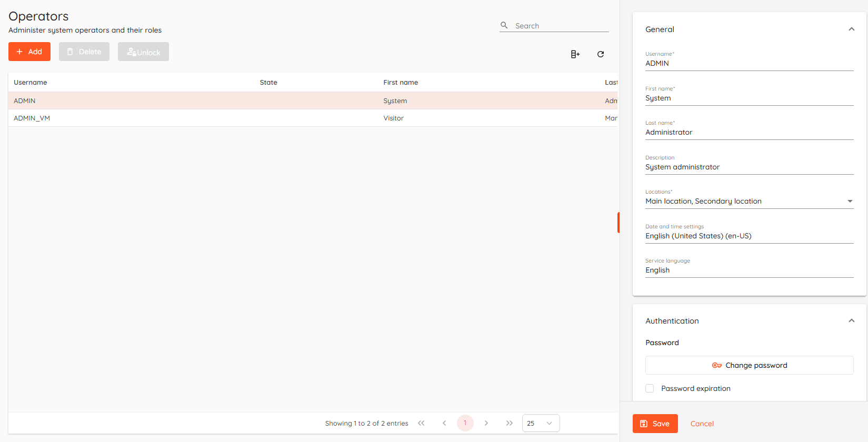Click the search magnifier icon

click(504, 25)
